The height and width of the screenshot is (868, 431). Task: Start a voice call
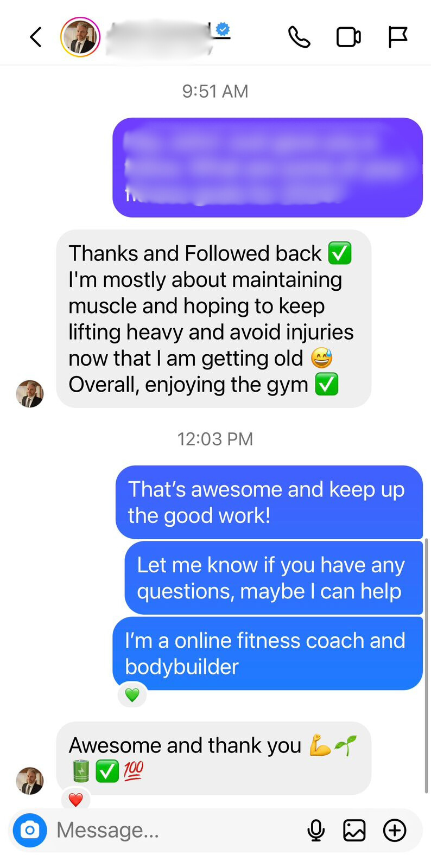click(x=299, y=37)
